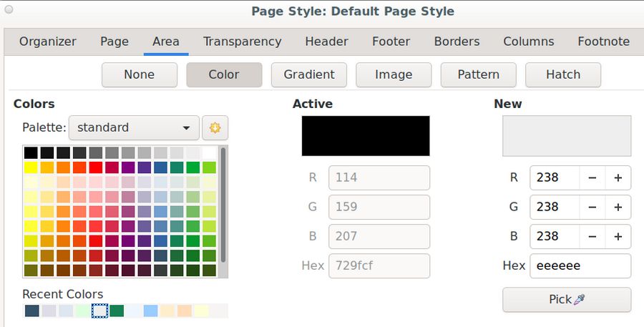Screen dimensions: 644x327
Task: Switch to the Borders tab
Action: [457, 42]
